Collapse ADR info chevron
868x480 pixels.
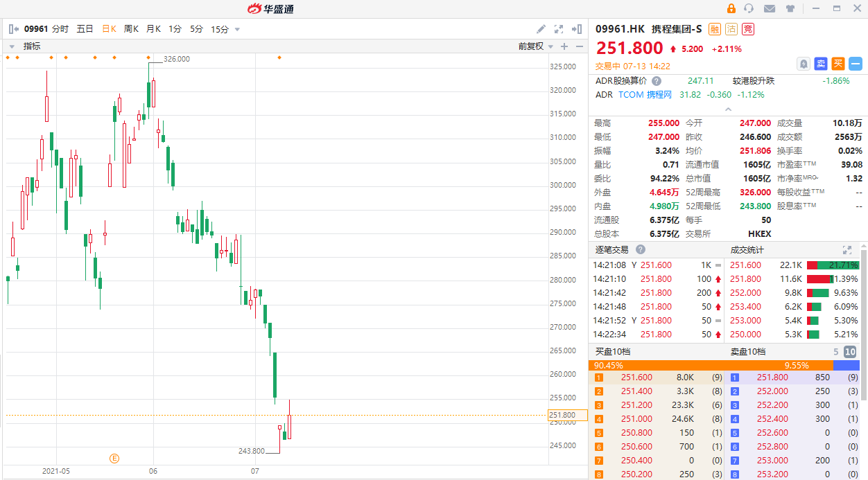[728, 109]
